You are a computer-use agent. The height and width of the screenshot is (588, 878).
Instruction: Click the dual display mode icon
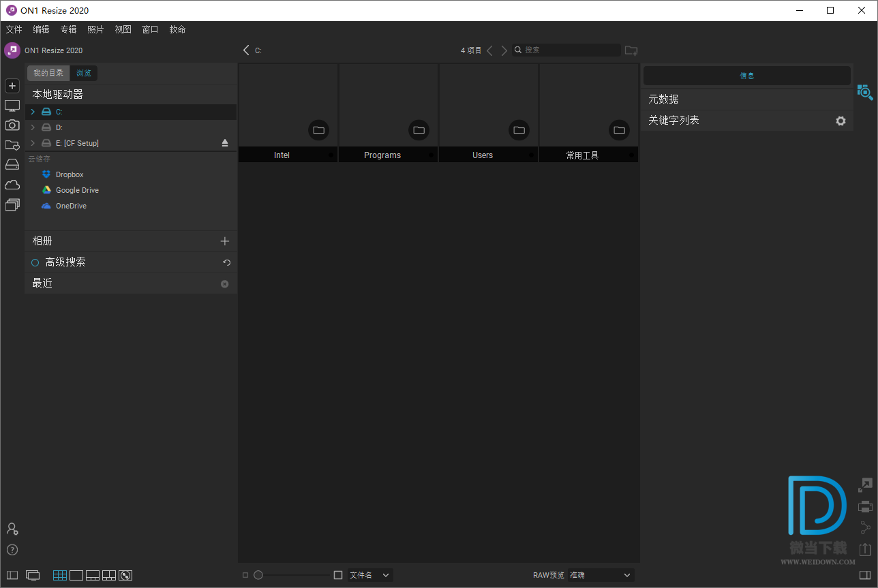coord(33,575)
